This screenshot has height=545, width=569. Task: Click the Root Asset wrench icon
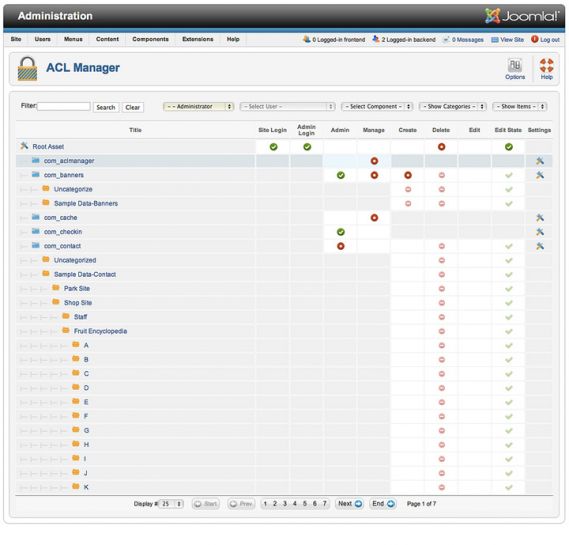(x=24, y=146)
